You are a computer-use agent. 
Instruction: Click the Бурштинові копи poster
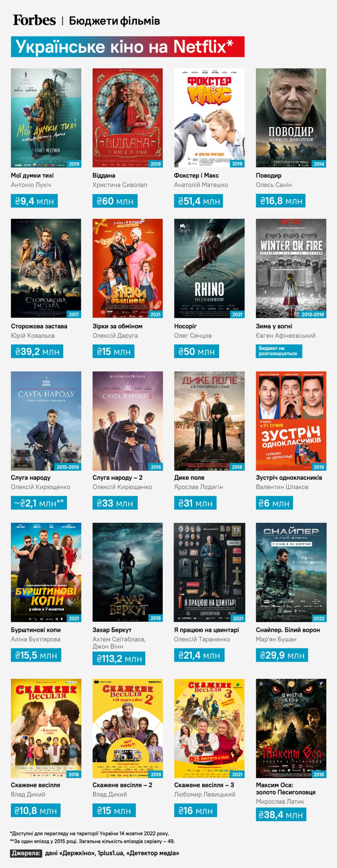click(46, 572)
